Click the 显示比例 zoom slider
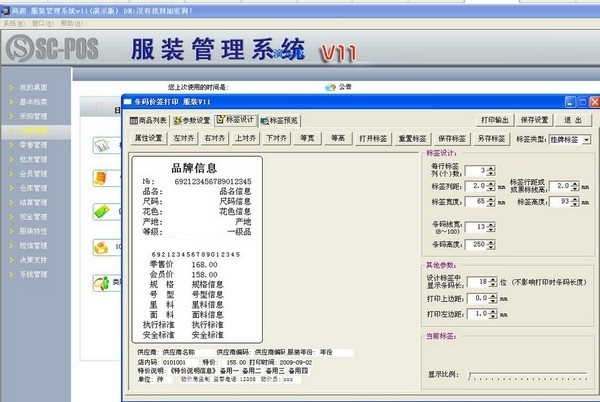The image size is (600, 402). [528, 376]
